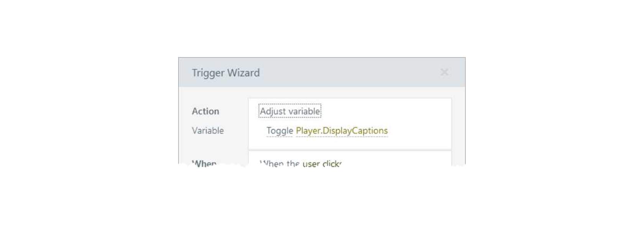
Task: Close the Trigger Wizard dialog
Action: click(x=444, y=72)
